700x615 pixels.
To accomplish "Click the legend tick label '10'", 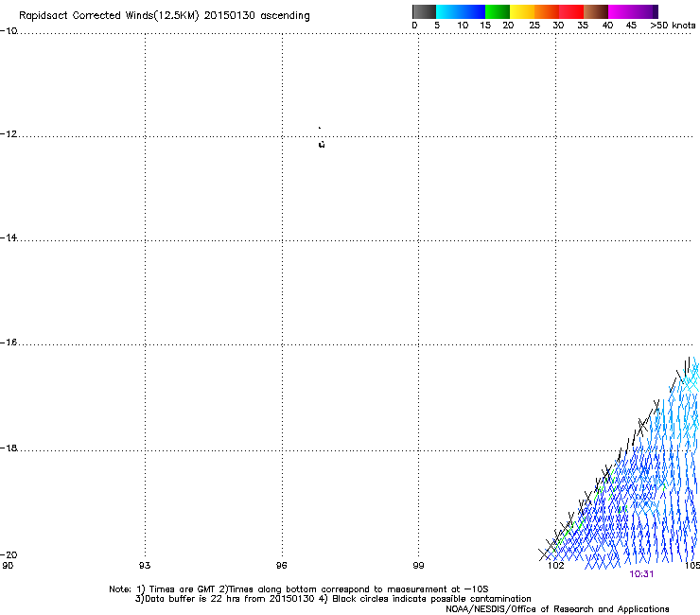I will pyautogui.click(x=463, y=26).
